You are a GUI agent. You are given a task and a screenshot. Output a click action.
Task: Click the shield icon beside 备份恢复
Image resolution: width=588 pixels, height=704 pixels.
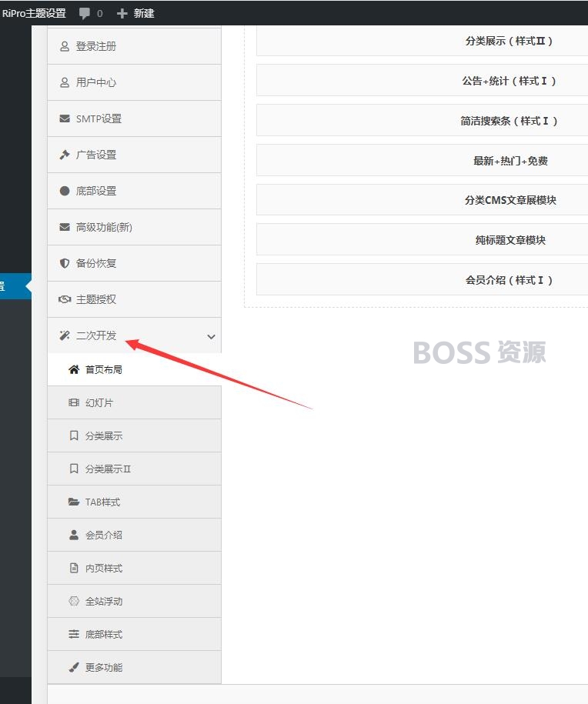click(65, 263)
